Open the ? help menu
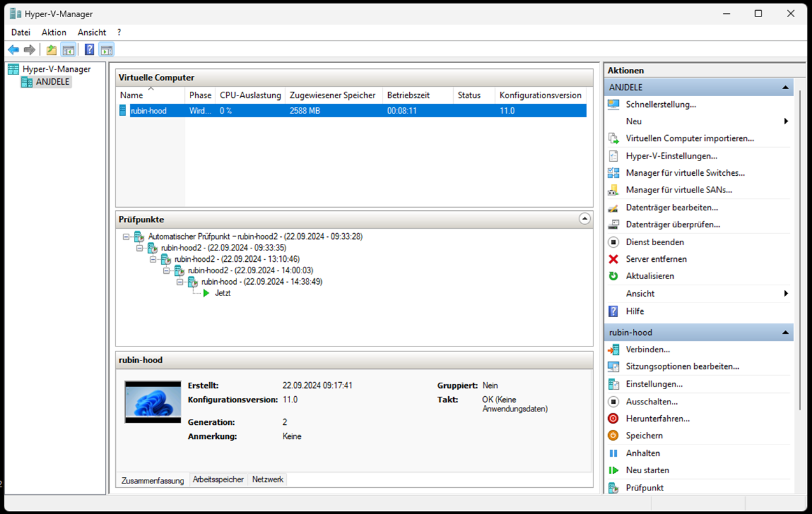This screenshot has height=514, width=812. (x=119, y=32)
